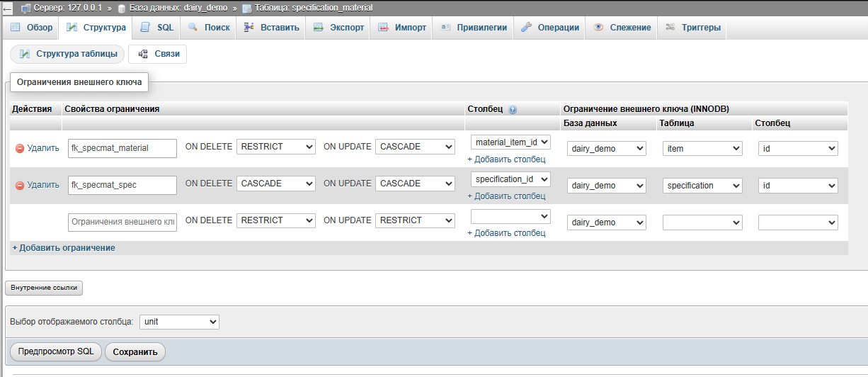Image resolution: width=868 pixels, height=377 pixels.
Task: Click the empty constraint name input field
Action: (x=122, y=222)
